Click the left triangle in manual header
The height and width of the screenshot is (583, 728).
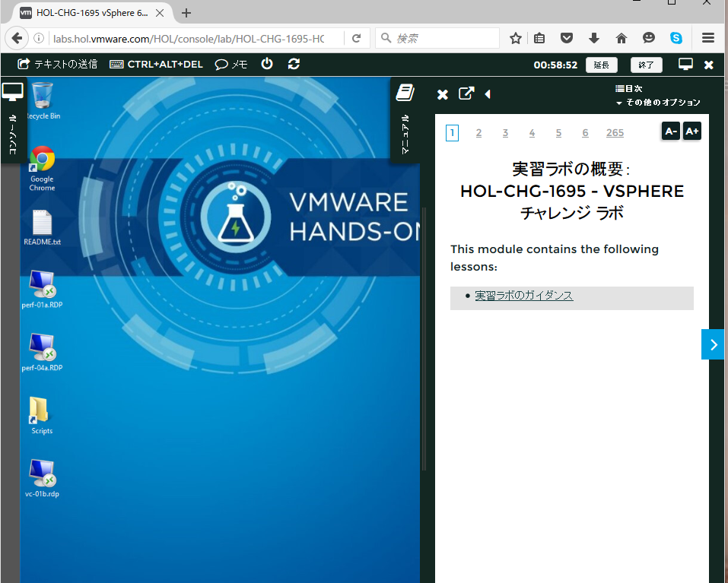pos(488,94)
